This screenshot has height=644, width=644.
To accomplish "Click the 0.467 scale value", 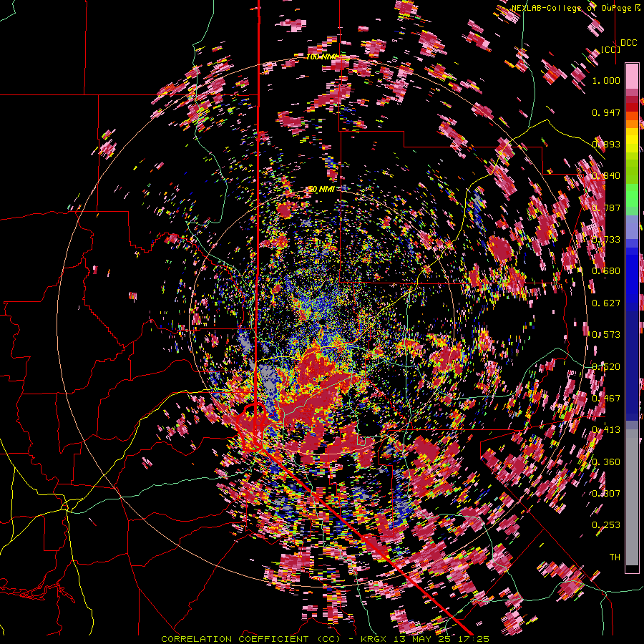I will pyautogui.click(x=606, y=399).
